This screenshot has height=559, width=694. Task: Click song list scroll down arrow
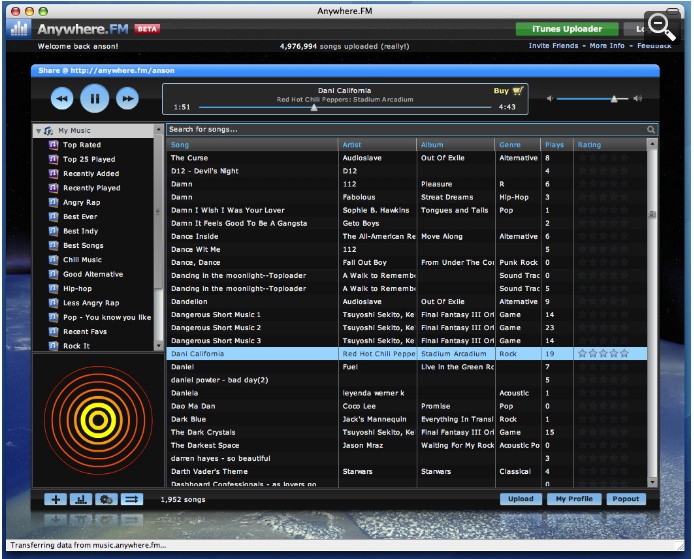pyautogui.click(x=652, y=482)
